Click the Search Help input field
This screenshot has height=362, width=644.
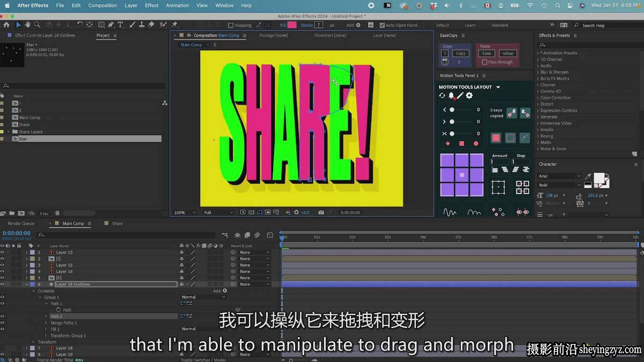coord(609,25)
